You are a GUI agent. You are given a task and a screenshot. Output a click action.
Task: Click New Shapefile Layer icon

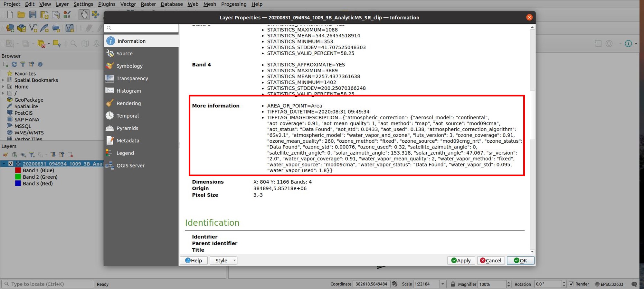point(33,28)
